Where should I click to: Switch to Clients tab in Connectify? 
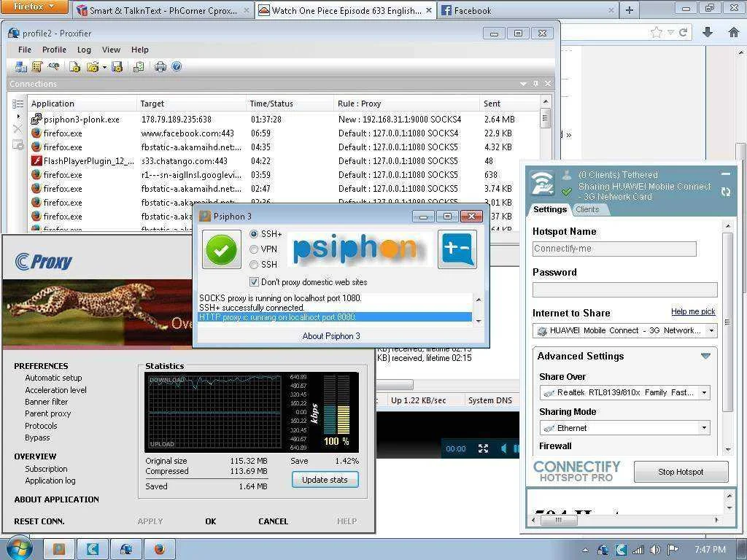(x=587, y=209)
